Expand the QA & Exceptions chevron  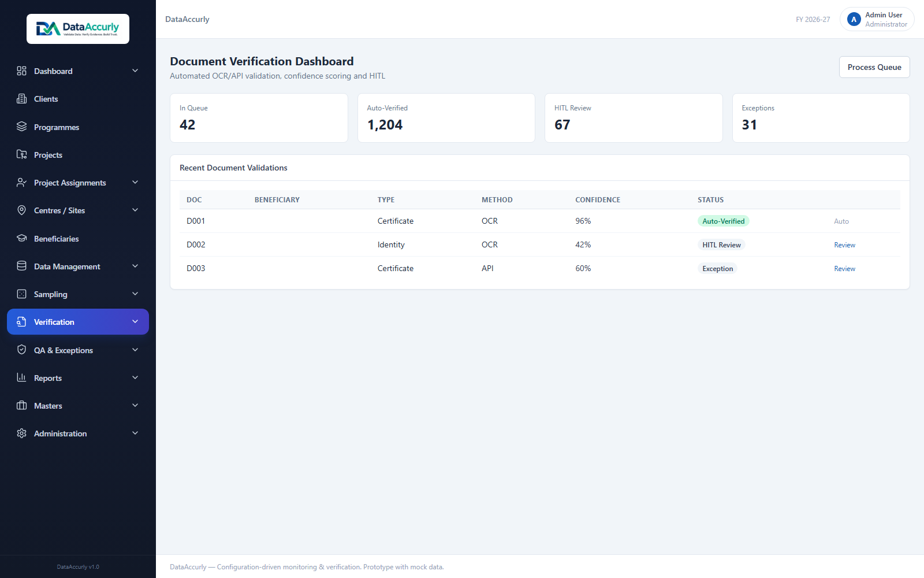[135, 350]
